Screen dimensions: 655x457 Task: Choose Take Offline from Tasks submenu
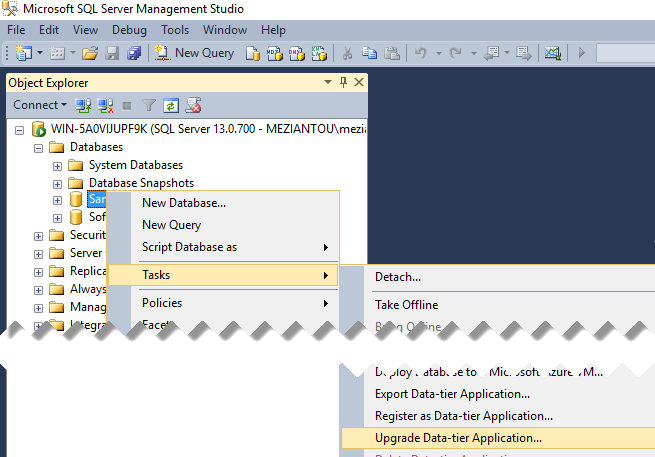pyautogui.click(x=406, y=305)
